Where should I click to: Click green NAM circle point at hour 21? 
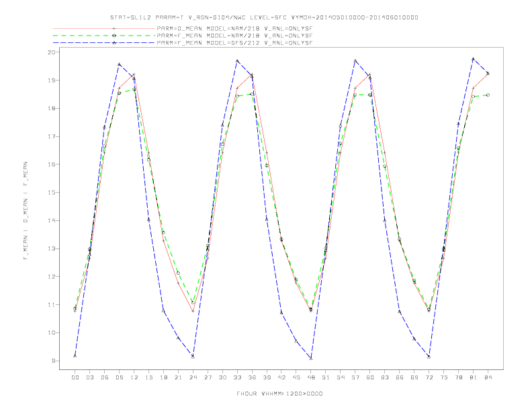[178, 273]
